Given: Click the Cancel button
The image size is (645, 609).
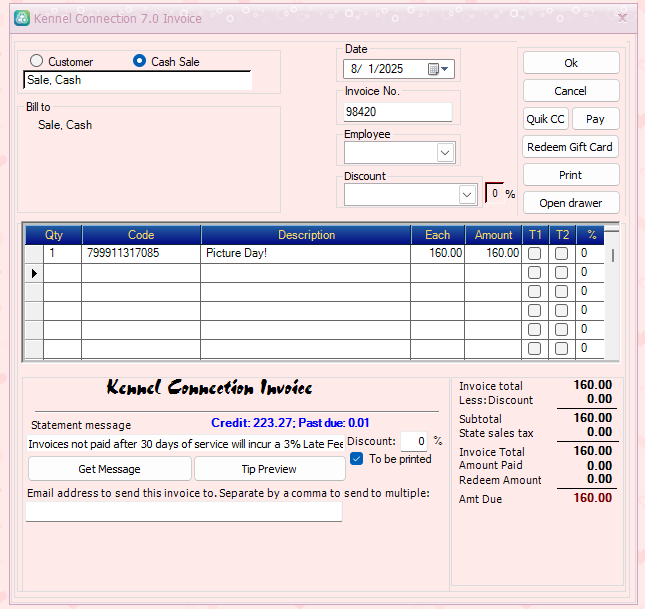Looking at the screenshot, I should pyautogui.click(x=571, y=91).
